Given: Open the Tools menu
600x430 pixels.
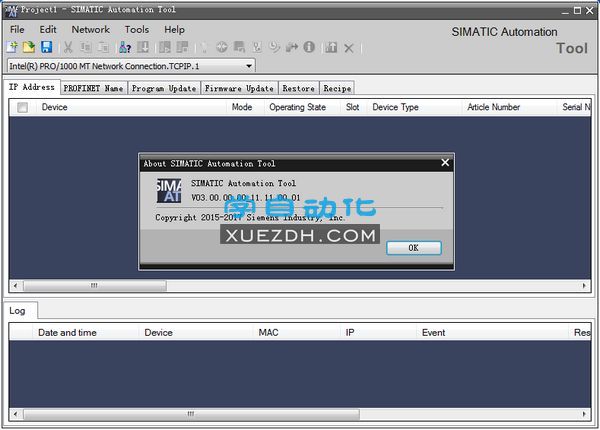Looking at the screenshot, I should (137, 29).
